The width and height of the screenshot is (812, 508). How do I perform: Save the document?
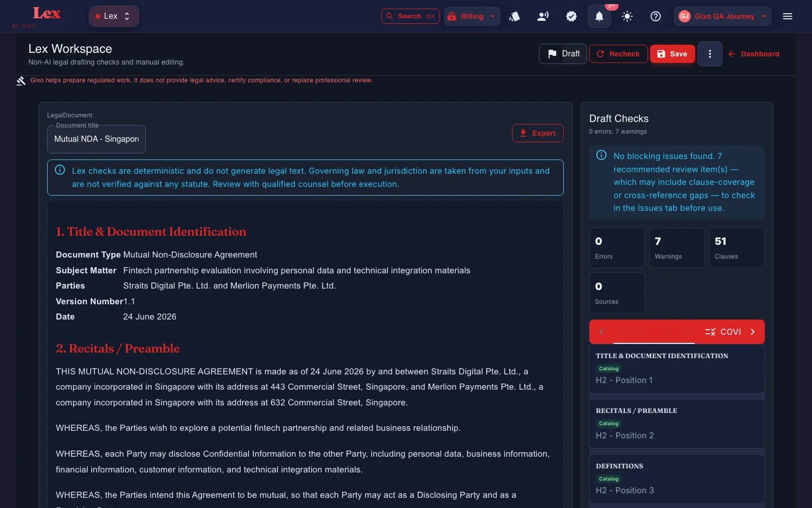672,54
